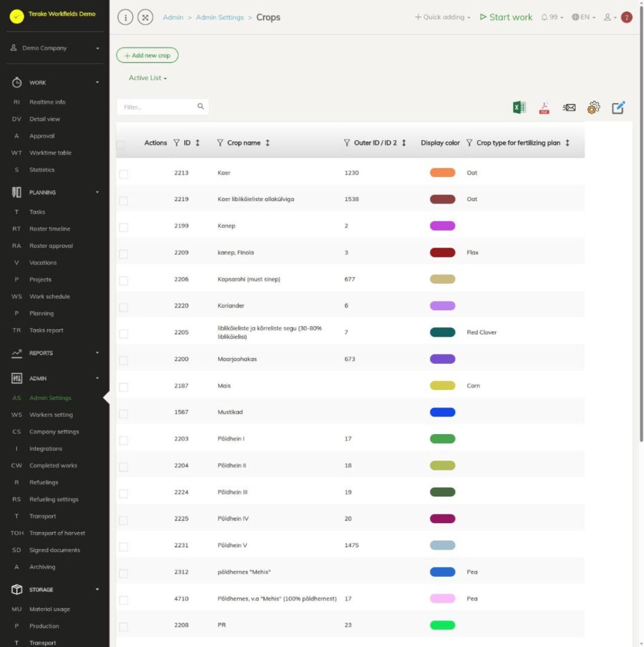Viewport: 644px width, 647px height.
Task: Open the user profile dropdown
Action: point(610,17)
